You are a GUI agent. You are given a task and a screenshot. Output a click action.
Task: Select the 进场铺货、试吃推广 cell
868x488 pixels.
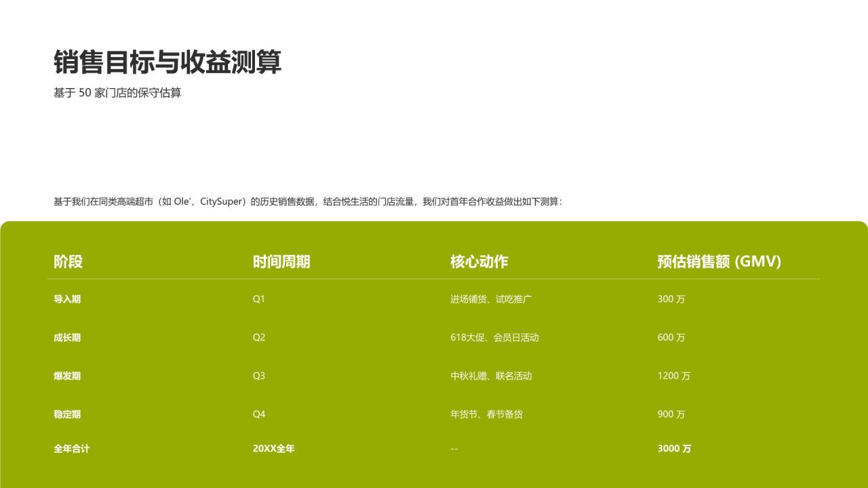491,299
